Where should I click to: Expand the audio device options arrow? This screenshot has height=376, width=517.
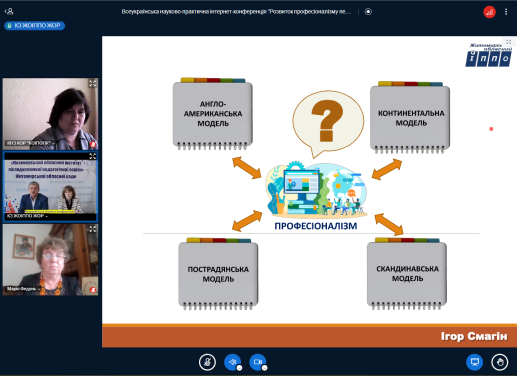(x=239, y=368)
